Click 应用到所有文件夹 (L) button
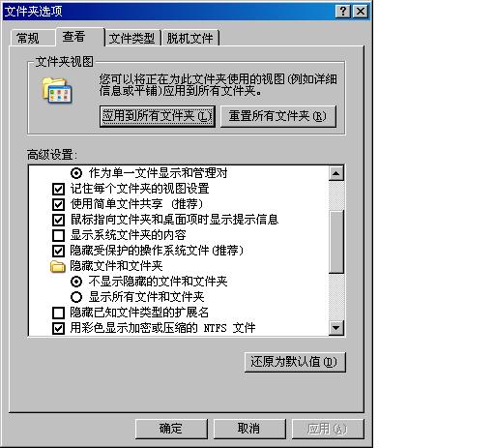Image resolution: width=495 pixels, height=448 pixels. pos(158,116)
